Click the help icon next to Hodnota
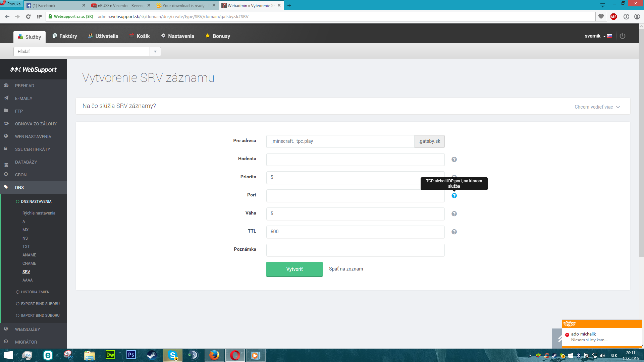The height and width of the screenshot is (362, 644). [454, 160]
